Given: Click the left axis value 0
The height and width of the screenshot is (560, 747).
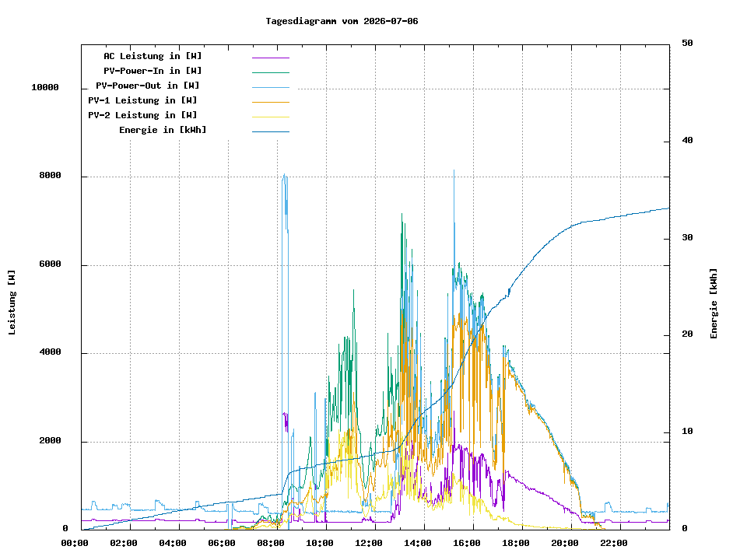Looking at the screenshot, I should [65, 529].
